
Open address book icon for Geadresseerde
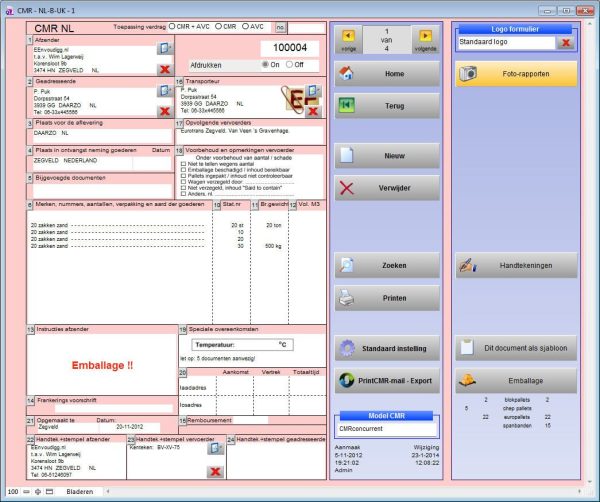click(165, 91)
